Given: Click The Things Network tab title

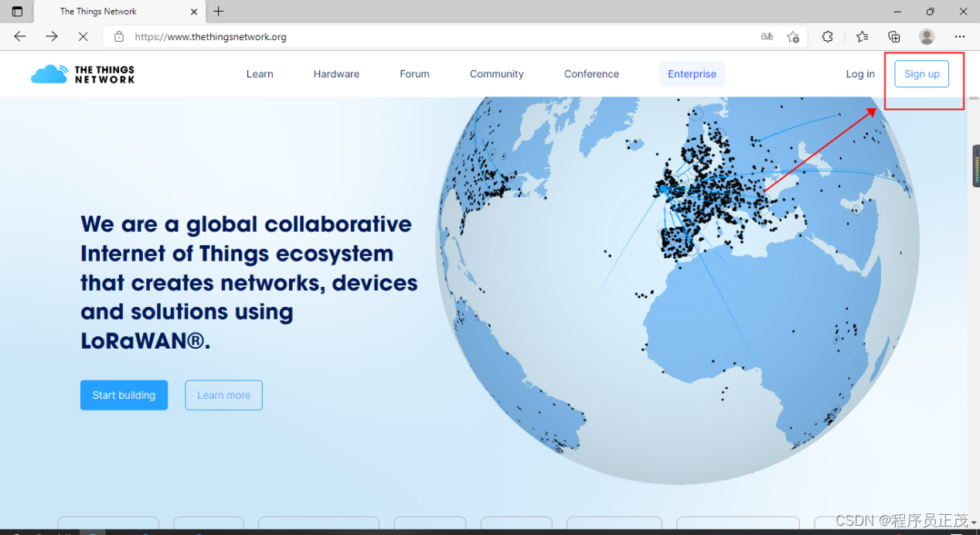Looking at the screenshot, I should (x=98, y=12).
